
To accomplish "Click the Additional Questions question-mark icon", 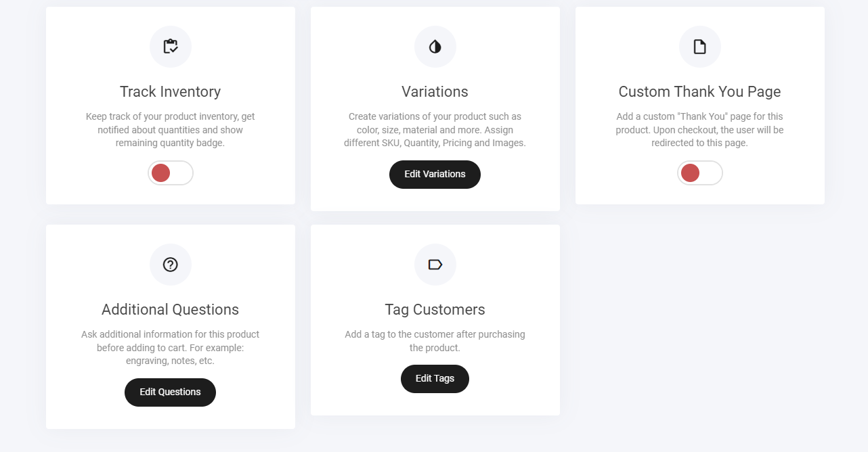I will pos(171,265).
